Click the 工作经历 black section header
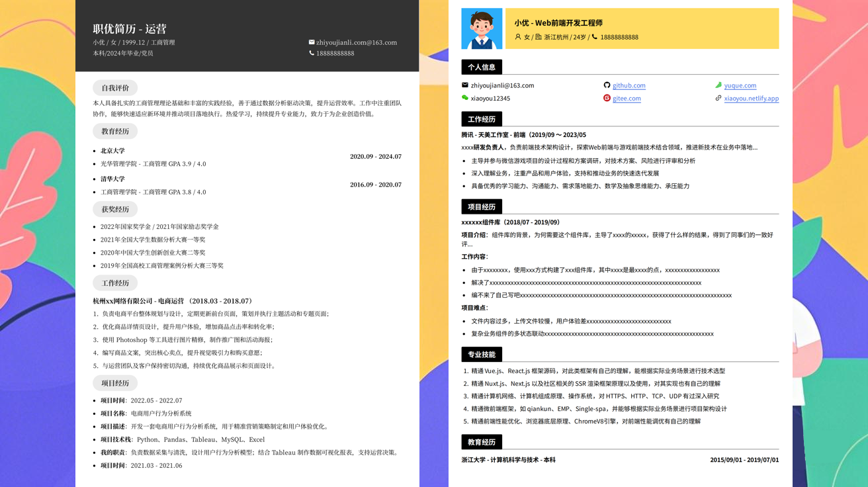This screenshot has height=487, width=868. [482, 119]
